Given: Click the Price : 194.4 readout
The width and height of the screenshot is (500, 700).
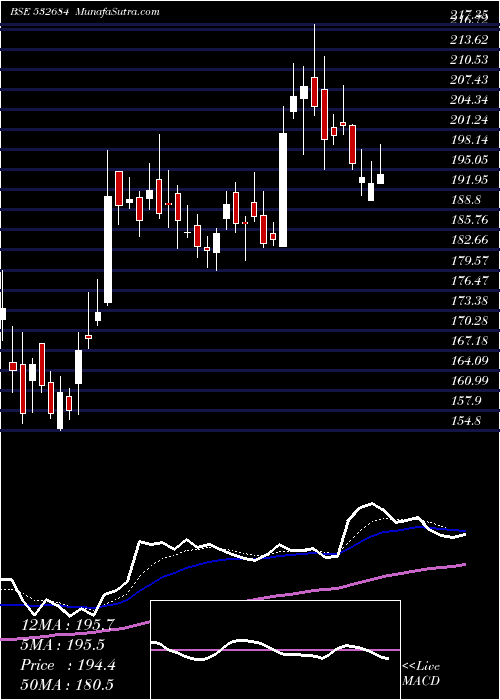Looking at the screenshot, I should coord(68,665).
